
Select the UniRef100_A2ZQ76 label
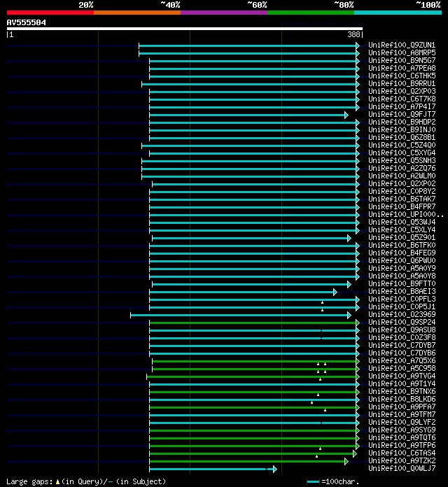402,168
